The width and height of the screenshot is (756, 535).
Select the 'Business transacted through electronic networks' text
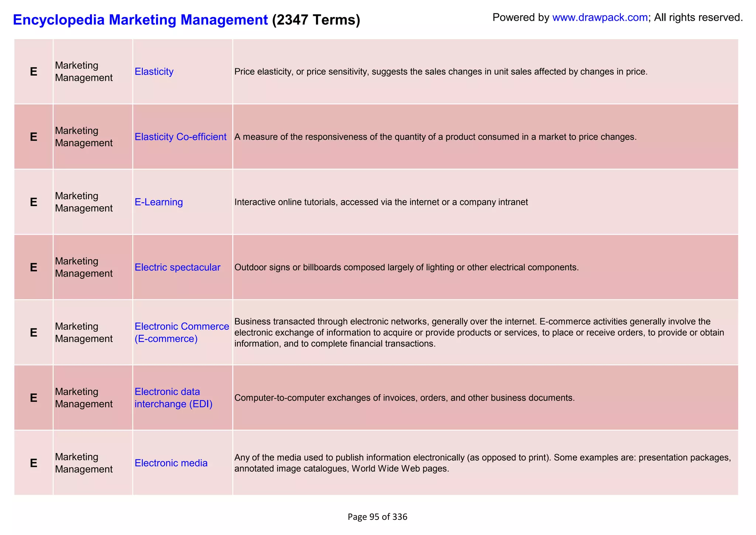tap(479, 332)
